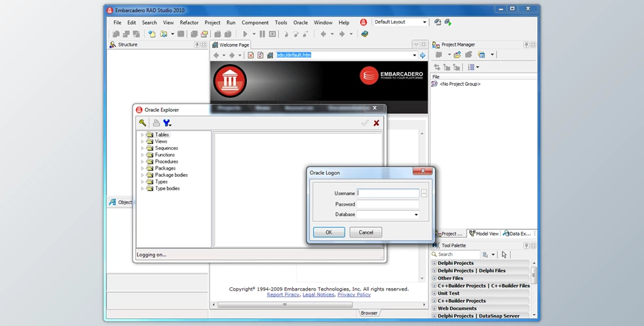
Task: Open the Oracle menu
Action: tap(300, 22)
